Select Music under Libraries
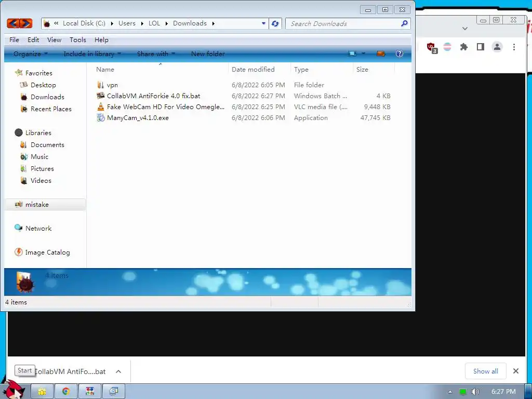The height and width of the screenshot is (399, 532). [x=39, y=156]
